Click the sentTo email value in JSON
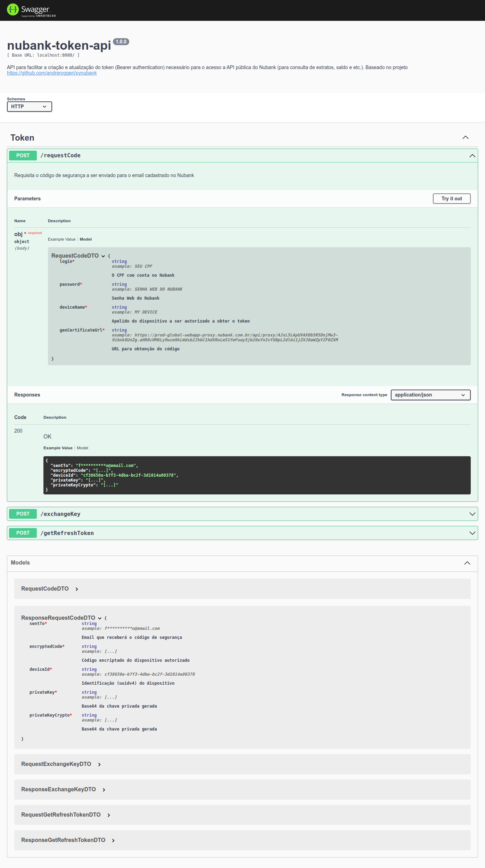 [106, 466]
